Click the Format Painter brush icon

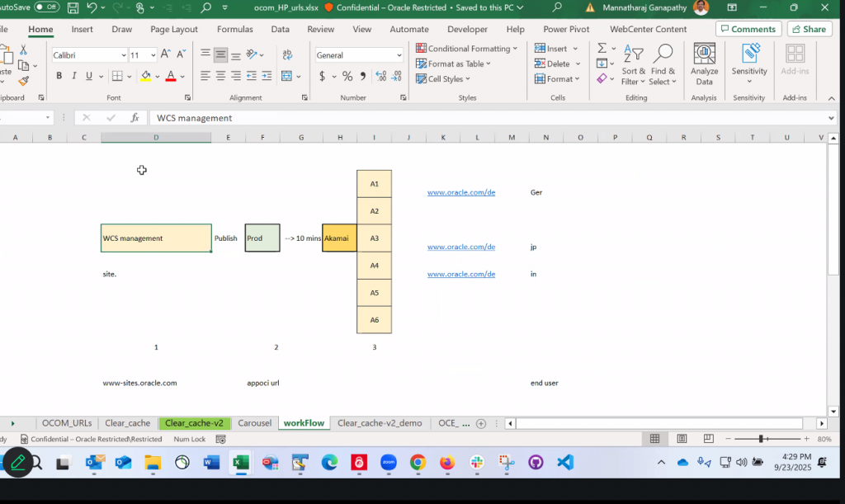click(x=23, y=82)
